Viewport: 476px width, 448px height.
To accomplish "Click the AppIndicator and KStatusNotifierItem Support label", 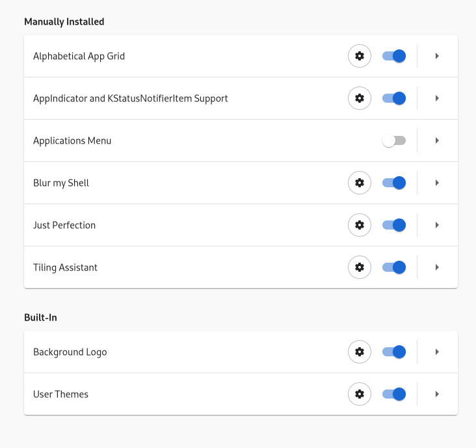I will pos(131,99).
